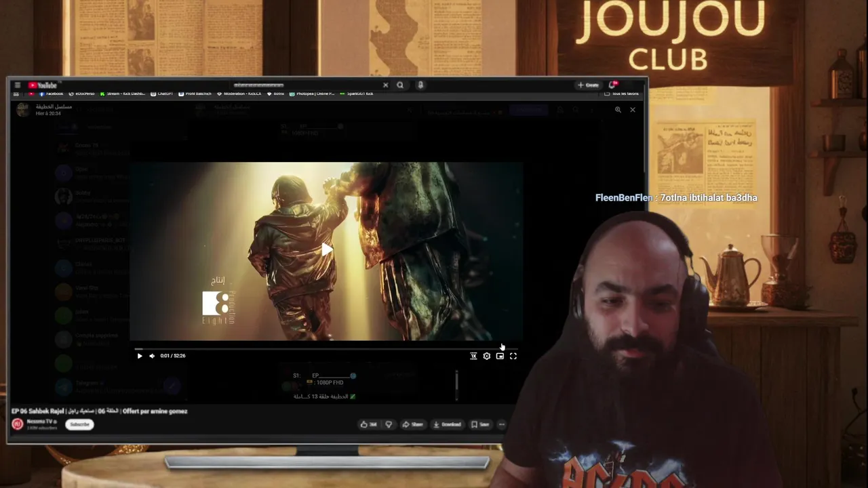This screenshot has width=868, height=488.
Task: Open the SparkGGT Kick bookmark
Action: [x=357, y=94]
